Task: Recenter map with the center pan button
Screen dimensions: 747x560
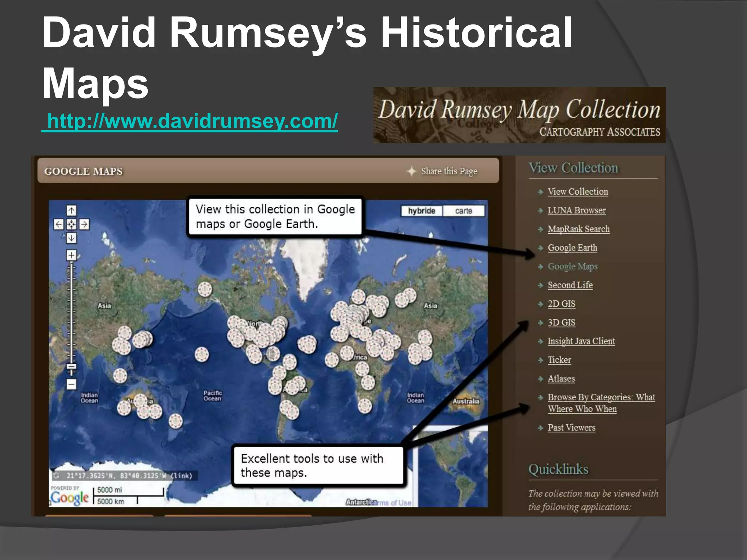Action: coord(71,224)
